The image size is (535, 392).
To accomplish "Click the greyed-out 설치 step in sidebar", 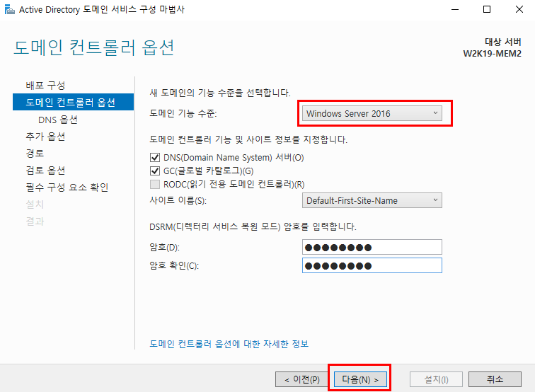I will coord(35,204).
